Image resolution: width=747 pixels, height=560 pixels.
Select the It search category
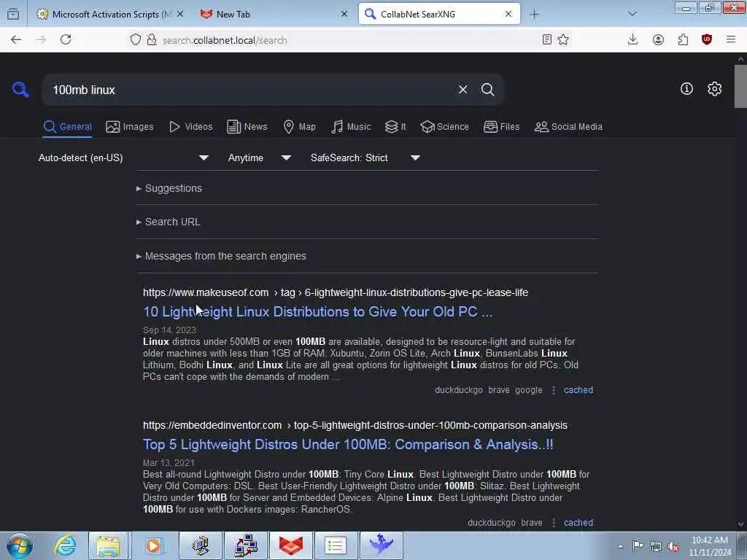(x=395, y=127)
